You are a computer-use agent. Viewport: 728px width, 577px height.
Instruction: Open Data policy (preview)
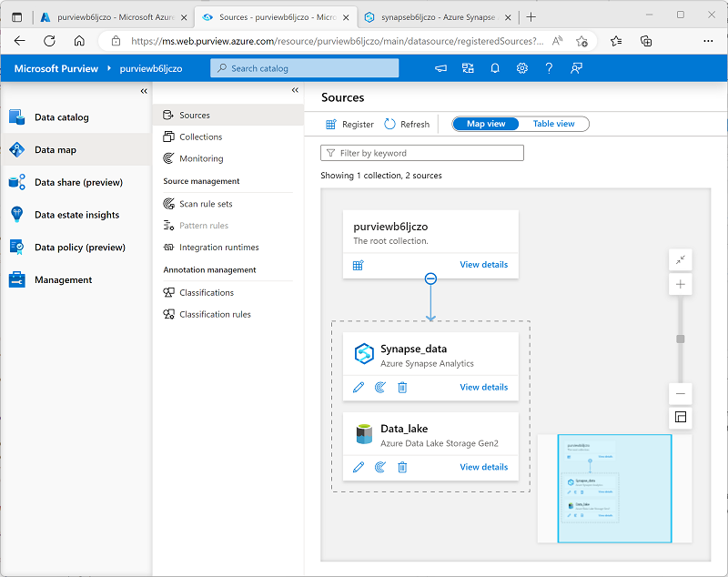79,248
